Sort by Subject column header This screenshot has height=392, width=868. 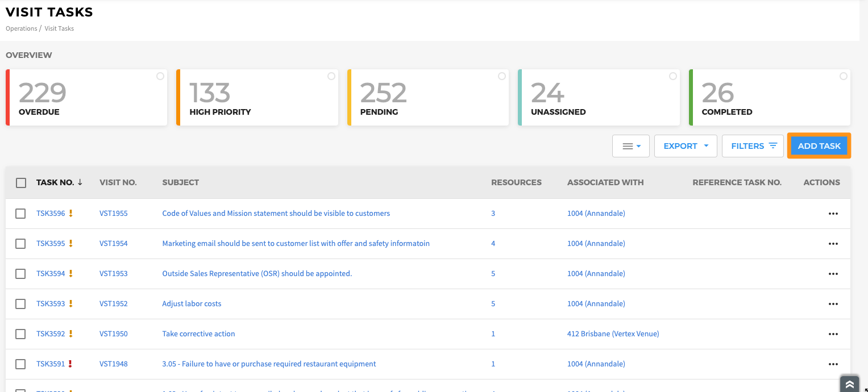[181, 182]
